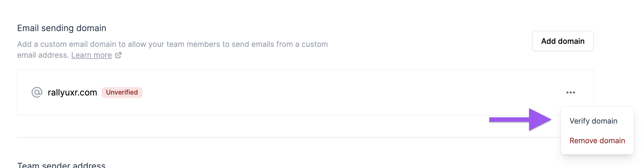
Task: Open the three-dot options menu for rallyuxr.com
Action: pos(570,92)
